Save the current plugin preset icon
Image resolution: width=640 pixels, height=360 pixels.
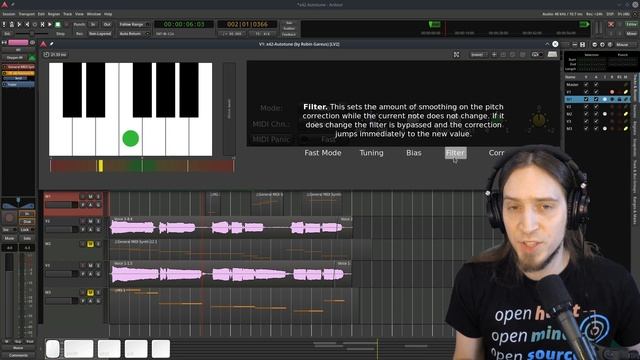[x=503, y=54]
